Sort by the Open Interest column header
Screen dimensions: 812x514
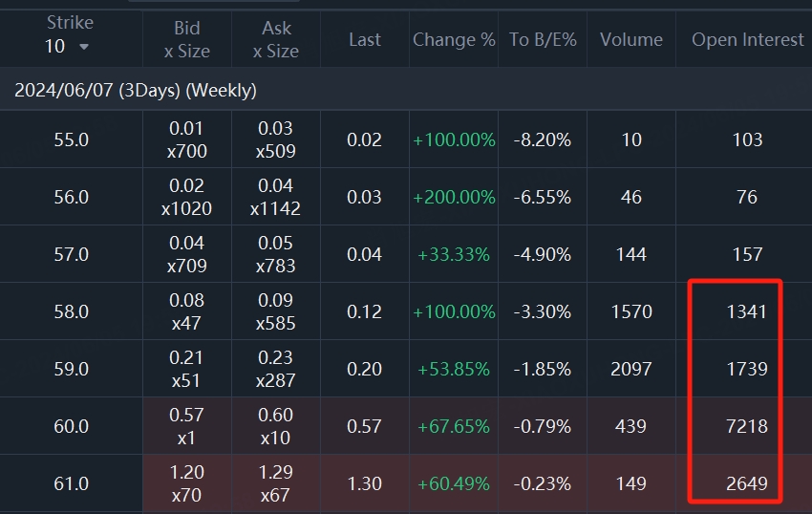click(x=747, y=39)
